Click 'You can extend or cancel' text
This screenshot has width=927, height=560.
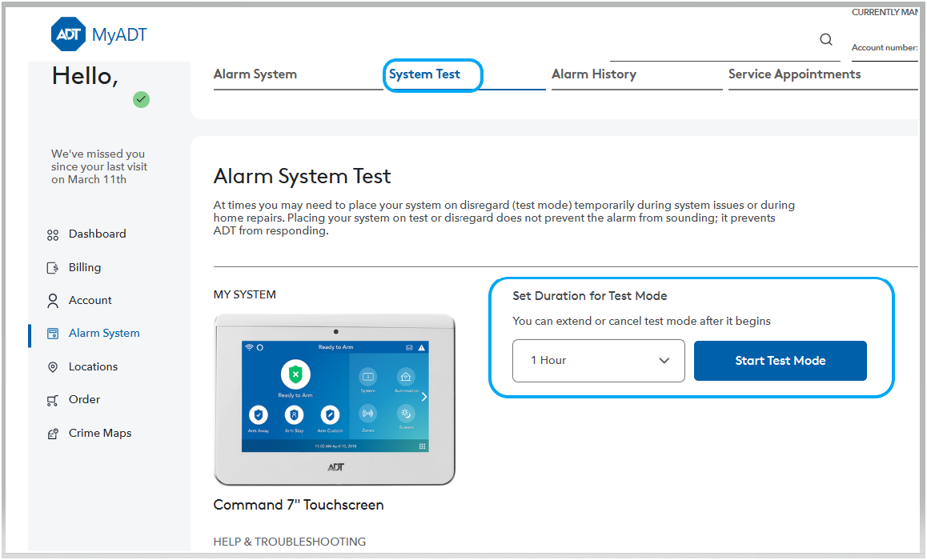point(641,321)
